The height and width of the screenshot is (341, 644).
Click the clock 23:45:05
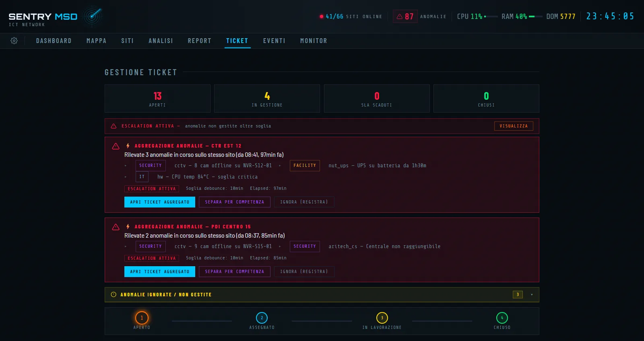[610, 16]
